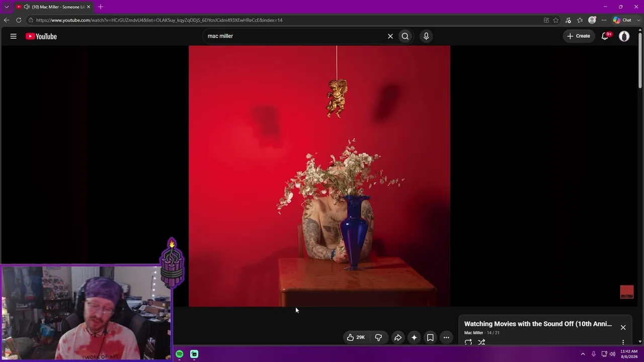Dislike the video
644x362 pixels.
pyautogui.click(x=378, y=337)
